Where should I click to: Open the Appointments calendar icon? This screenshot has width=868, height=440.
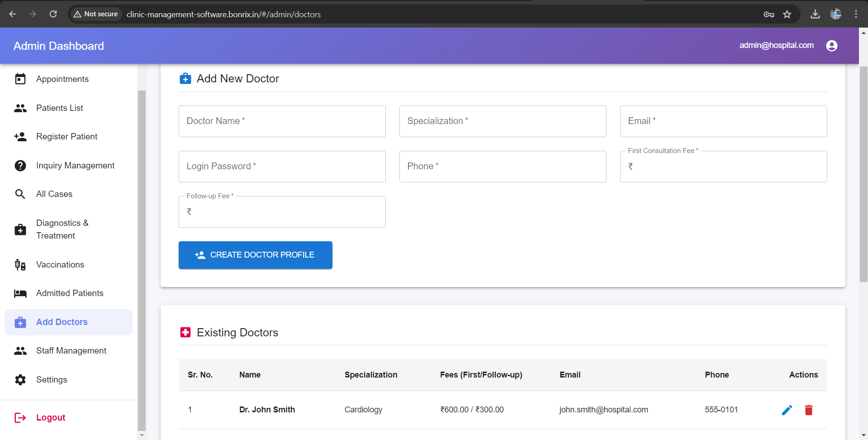[20, 79]
